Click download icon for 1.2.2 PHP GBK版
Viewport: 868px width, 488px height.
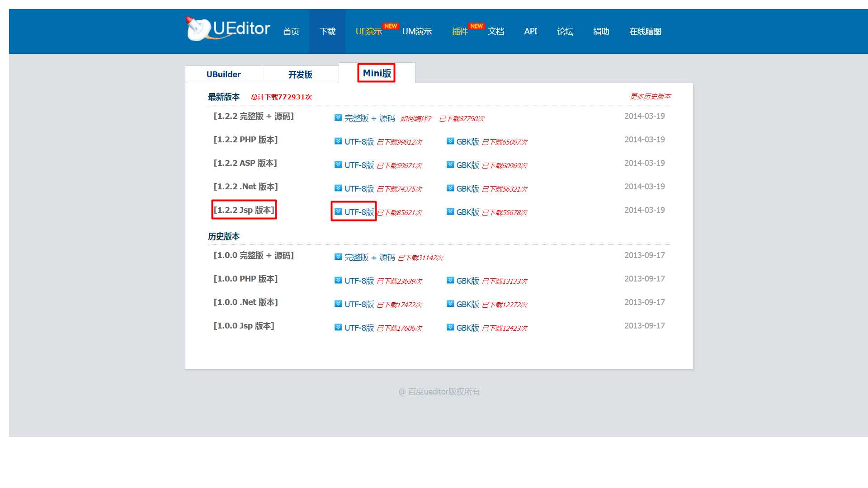click(450, 141)
